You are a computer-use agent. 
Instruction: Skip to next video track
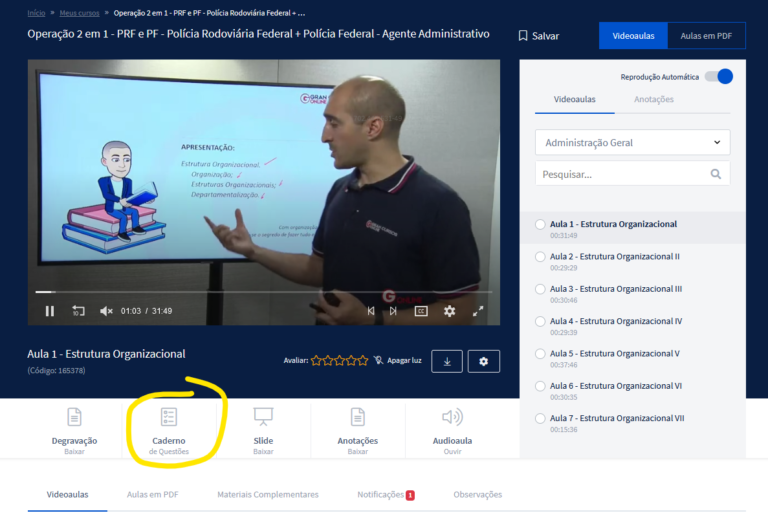pos(393,311)
